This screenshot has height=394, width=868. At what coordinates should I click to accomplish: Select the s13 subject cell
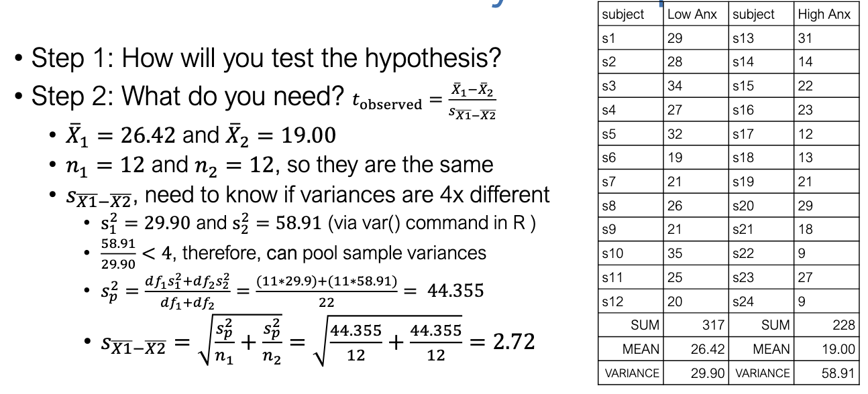click(x=744, y=38)
